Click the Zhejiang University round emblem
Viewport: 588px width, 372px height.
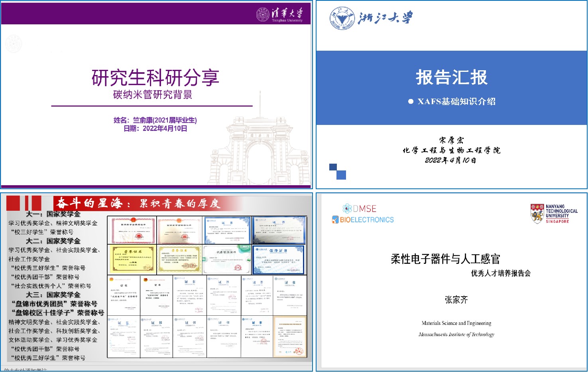point(342,18)
